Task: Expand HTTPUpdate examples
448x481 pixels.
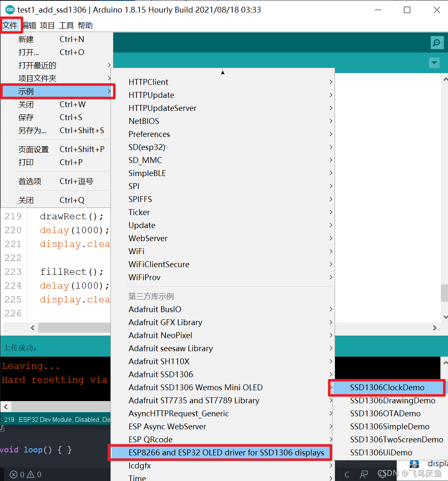Action: tap(223, 95)
